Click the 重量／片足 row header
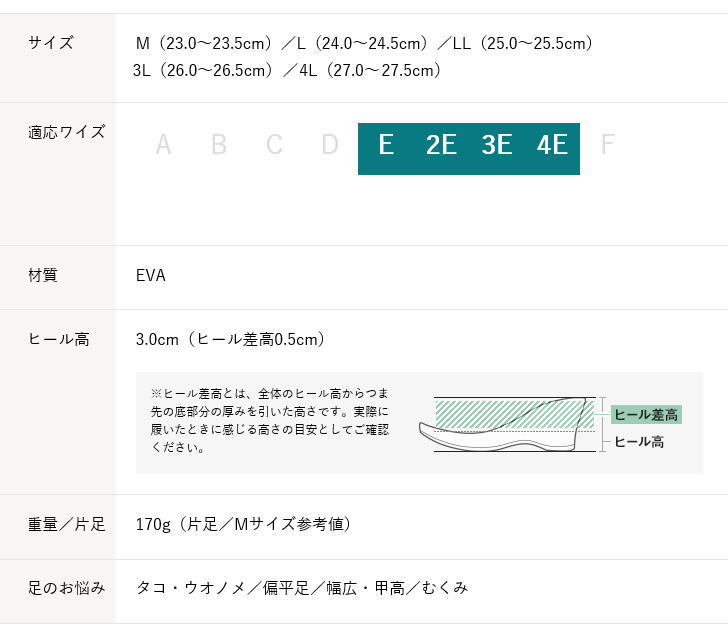The width and height of the screenshot is (728, 640). click(66, 524)
